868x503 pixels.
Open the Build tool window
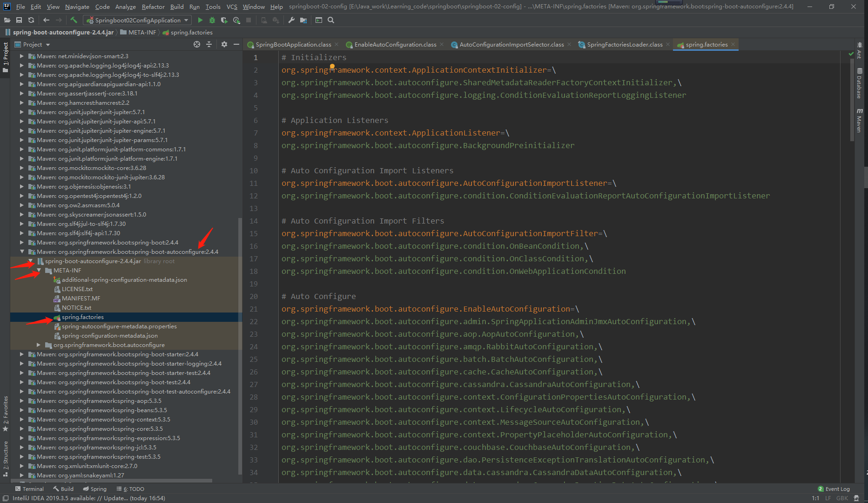(63, 489)
